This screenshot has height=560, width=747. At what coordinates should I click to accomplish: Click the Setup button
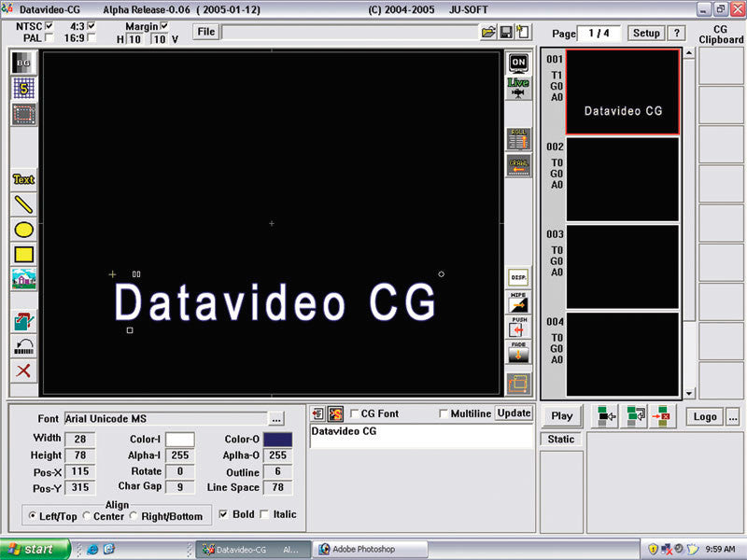click(646, 33)
